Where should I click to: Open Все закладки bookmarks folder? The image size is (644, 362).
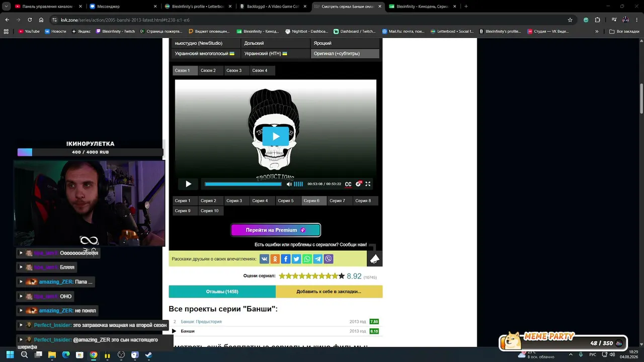pos(624,31)
